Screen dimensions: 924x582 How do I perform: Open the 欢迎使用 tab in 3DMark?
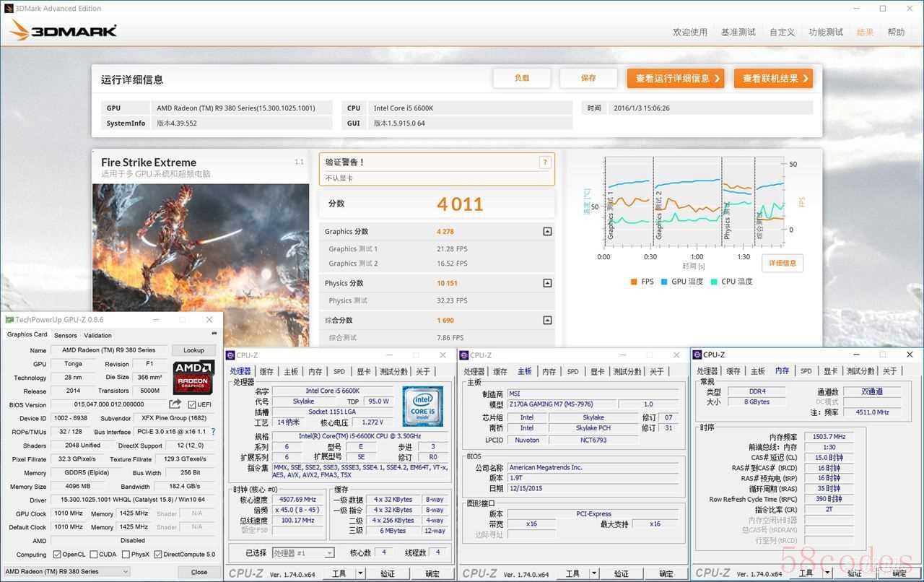[x=690, y=32]
